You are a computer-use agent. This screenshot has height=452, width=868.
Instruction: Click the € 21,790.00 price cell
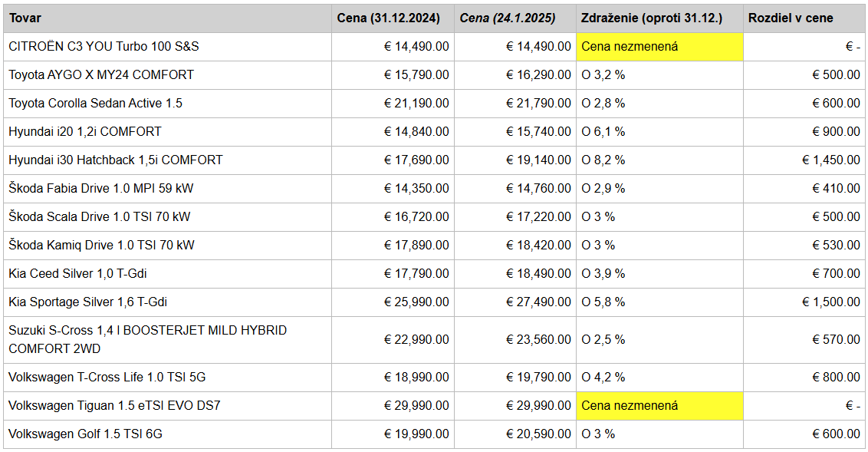[x=538, y=103]
